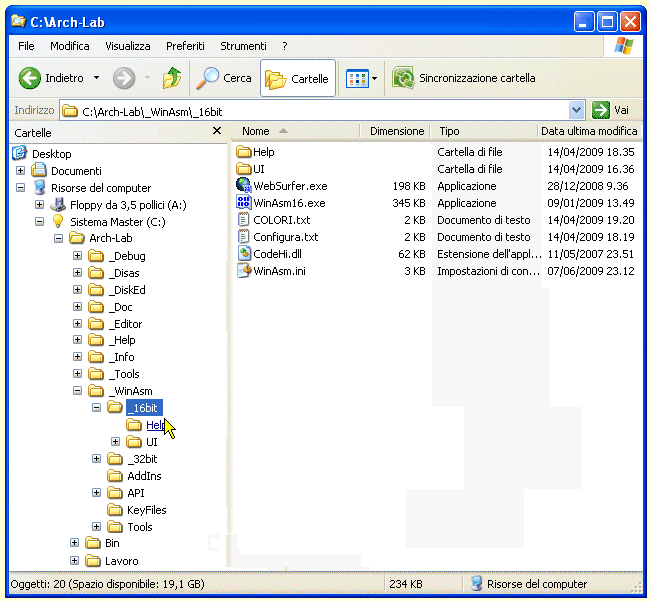Go up one folder level icon

coord(172,78)
